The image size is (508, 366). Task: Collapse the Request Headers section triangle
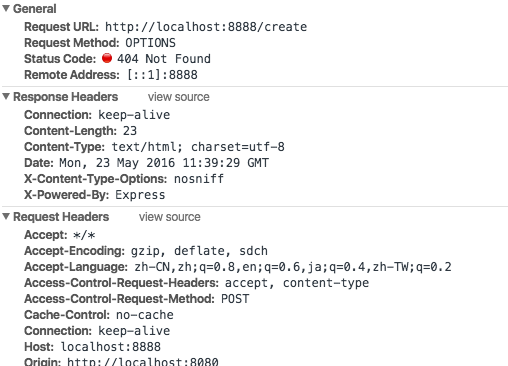coord(6,216)
